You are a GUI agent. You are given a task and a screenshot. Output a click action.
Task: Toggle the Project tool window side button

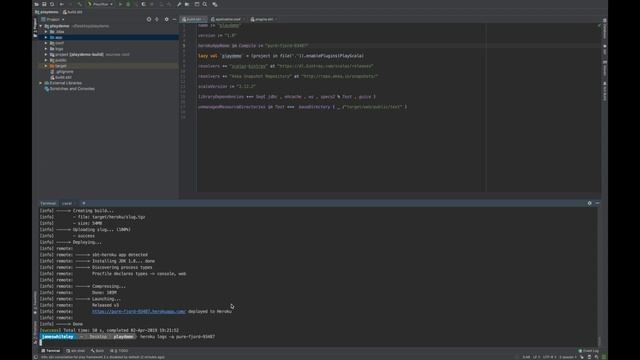pos(35,28)
